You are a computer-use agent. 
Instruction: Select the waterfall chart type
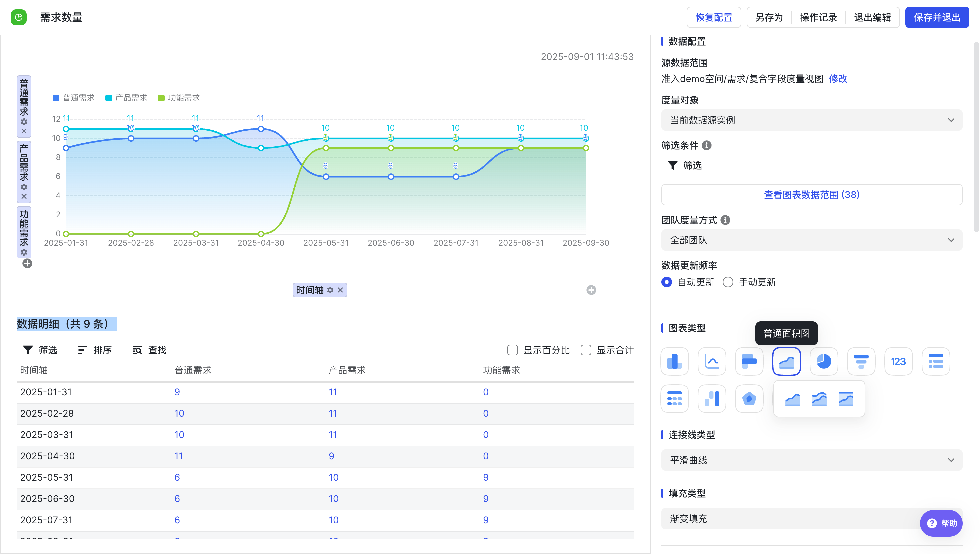[712, 398]
